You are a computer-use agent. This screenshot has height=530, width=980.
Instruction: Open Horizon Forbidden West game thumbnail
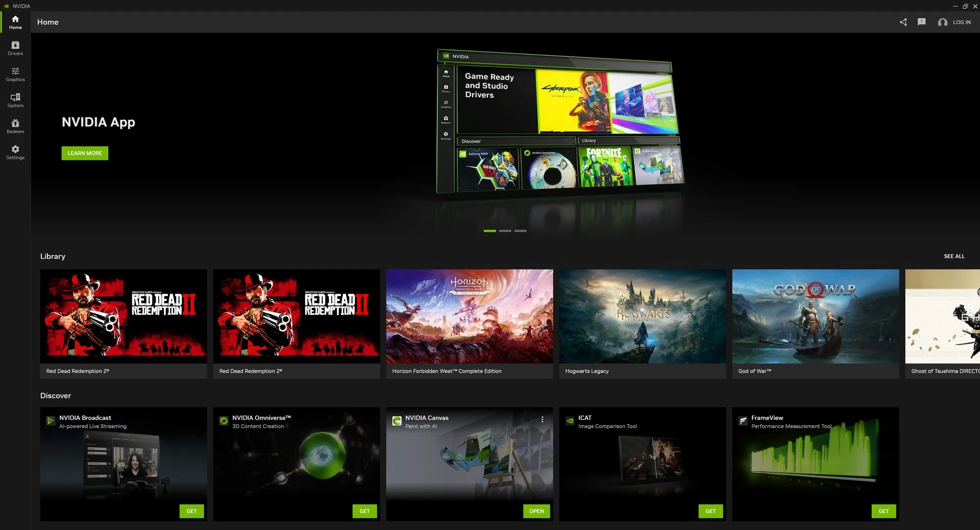pyautogui.click(x=470, y=317)
